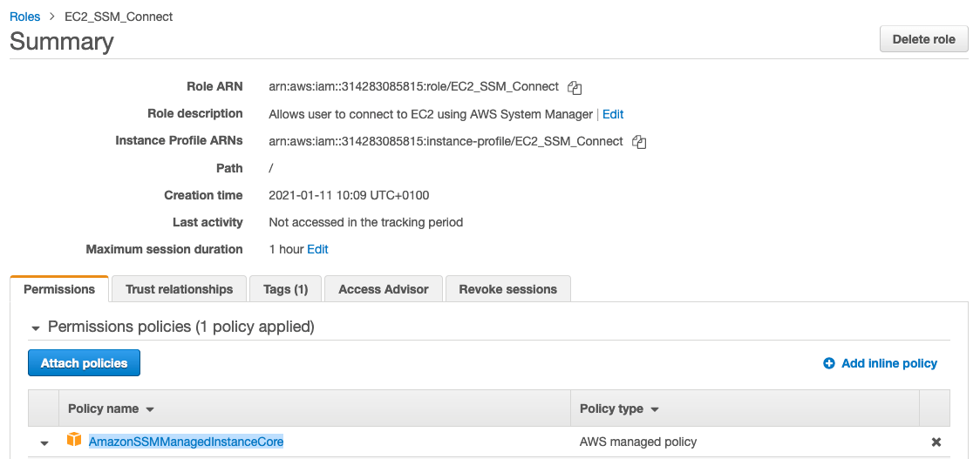Copy the Role ARN to clipboard
The height and width of the screenshot is (459, 980).
pos(575,87)
